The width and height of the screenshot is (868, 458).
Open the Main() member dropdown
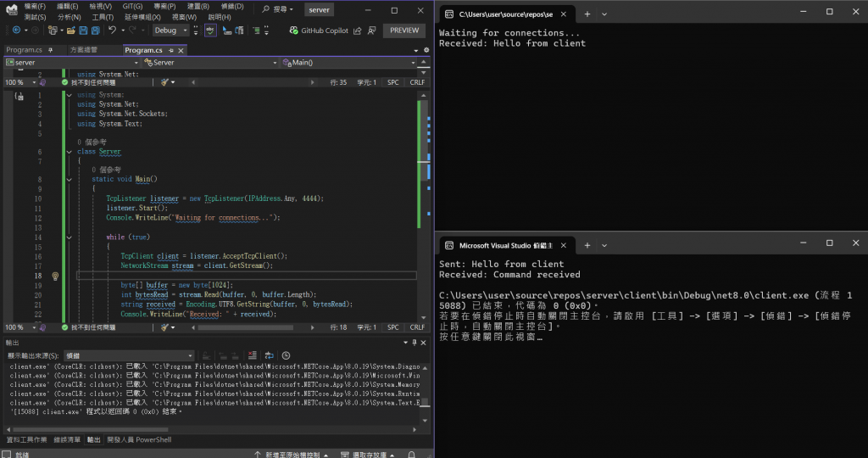(x=349, y=63)
